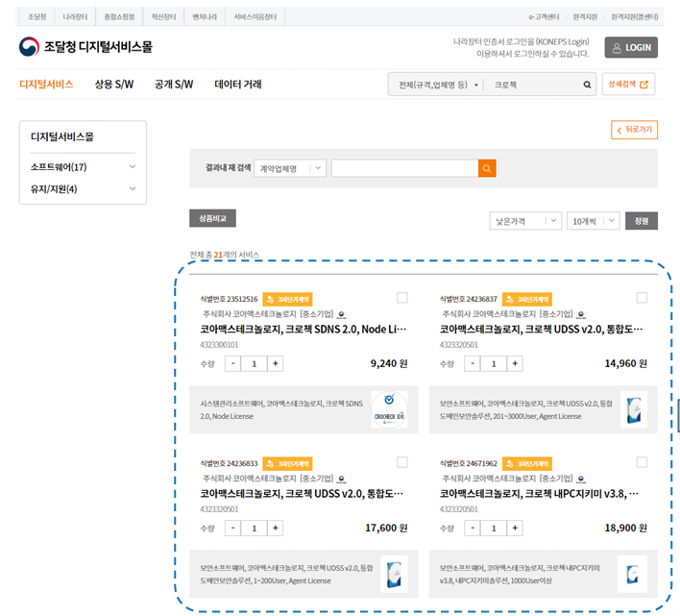Click the national emblem icon beside 식별번호 24236837 company
This screenshot has height=616, width=680.
pyautogui.click(x=581, y=314)
